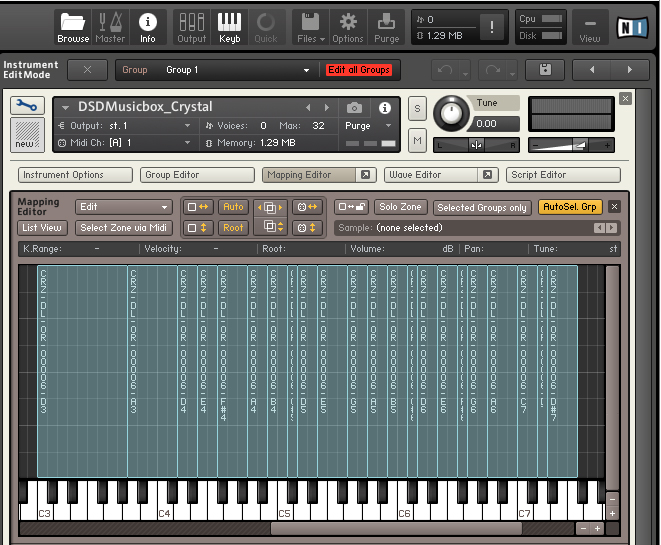
Task: Open the Quick load browser
Action: [266, 27]
